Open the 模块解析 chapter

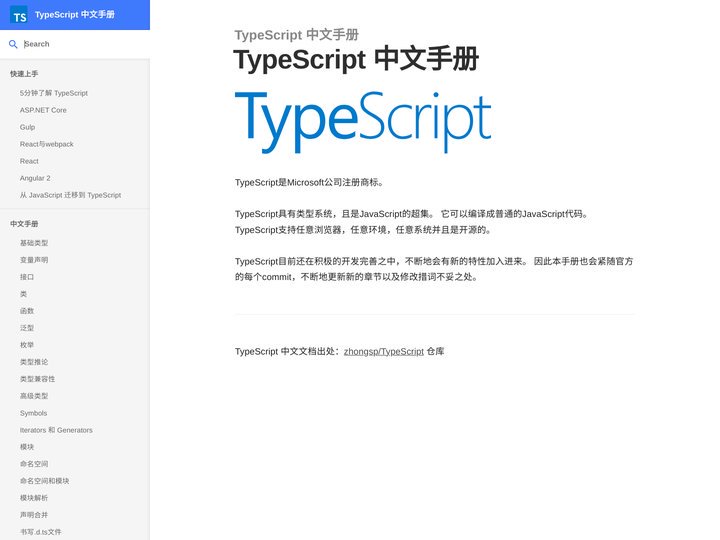point(34,498)
